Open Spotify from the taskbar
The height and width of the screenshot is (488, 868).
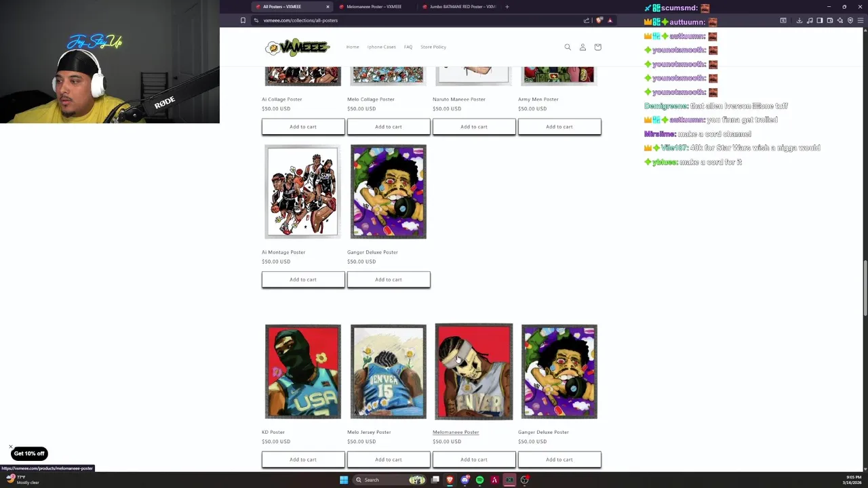pyautogui.click(x=479, y=480)
